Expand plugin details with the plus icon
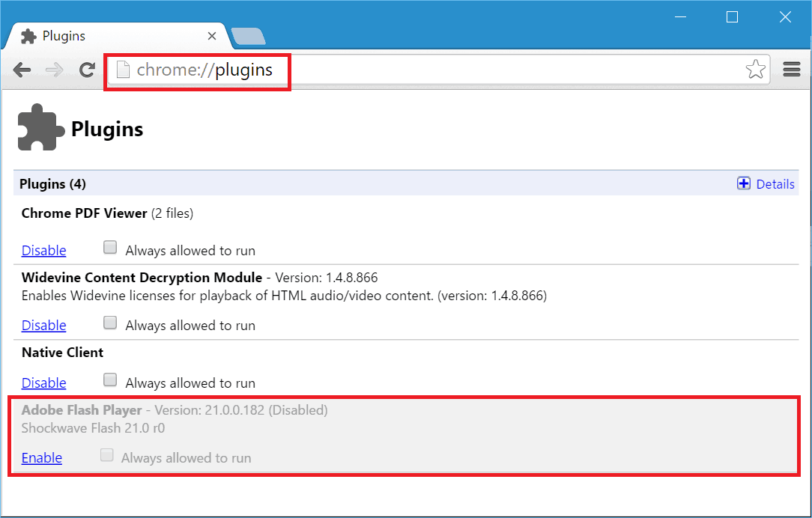812x518 pixels. click(x=744, y=183)
